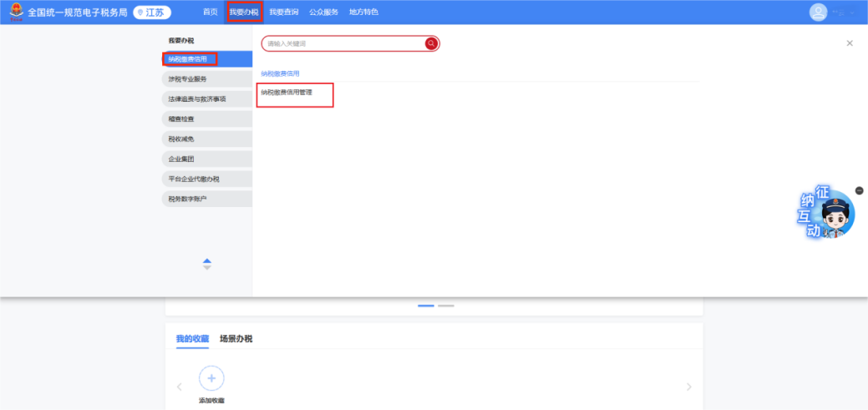Viewport: 868px width, 410px height.
Task: Go to the next favorites page arrow
Action: 688,387
